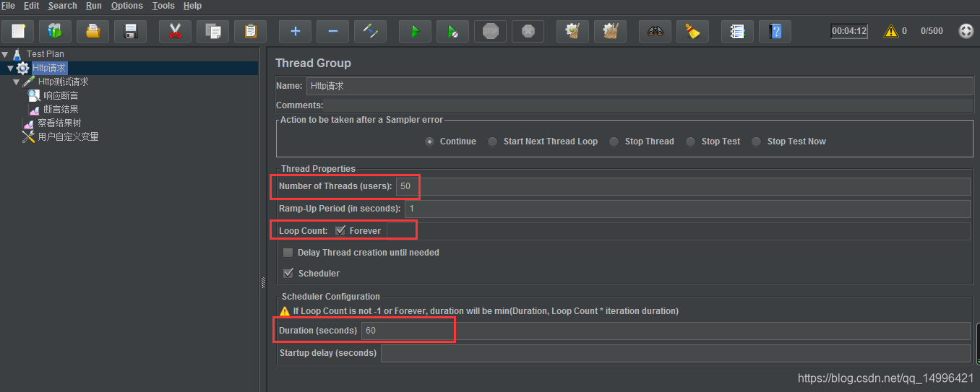The height and width of the screenshot is (392, 980).
Task: Click the Search binoculars icon
Action: click(655, 31)
